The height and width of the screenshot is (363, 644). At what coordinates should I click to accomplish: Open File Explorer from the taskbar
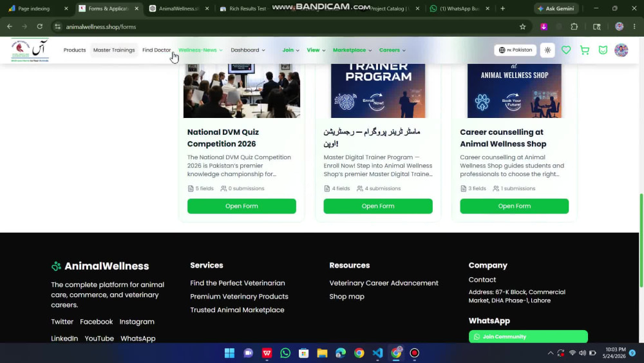[x=322, y=353]
